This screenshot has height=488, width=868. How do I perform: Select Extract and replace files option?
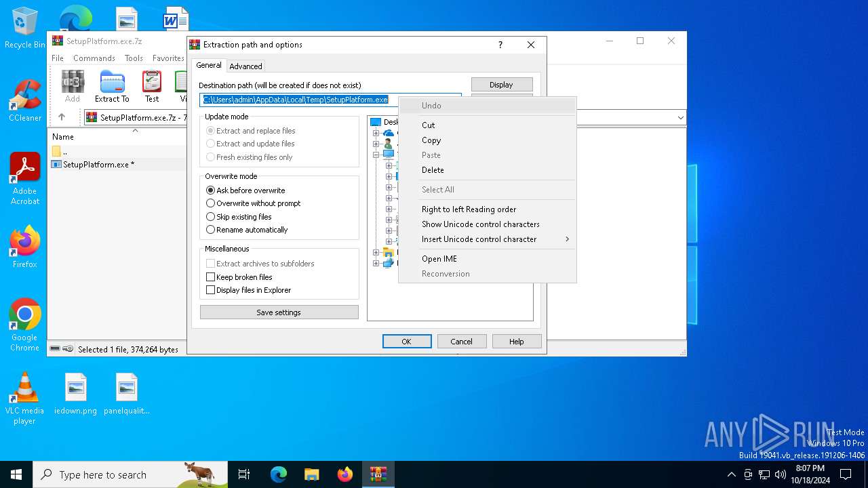coord(251,131)
